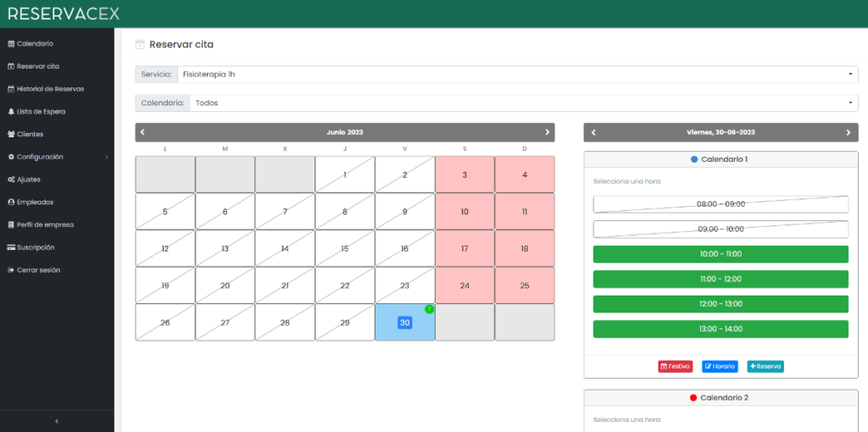Choose the 10:00 - 11:00 time slot
This screenshot has height=432, width=868.
point(721,254)
